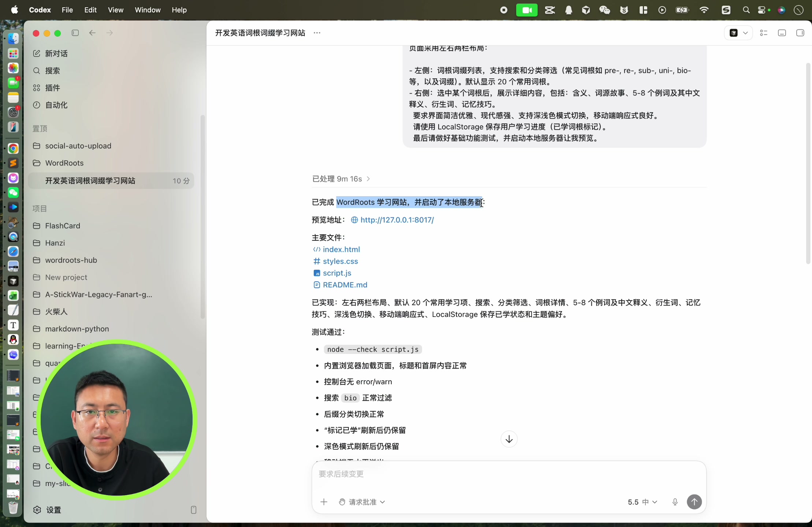The height and width of the screenshot is (527, 812).
Task: Open Finder from the Dock
Action: click(x=13, y=38)
